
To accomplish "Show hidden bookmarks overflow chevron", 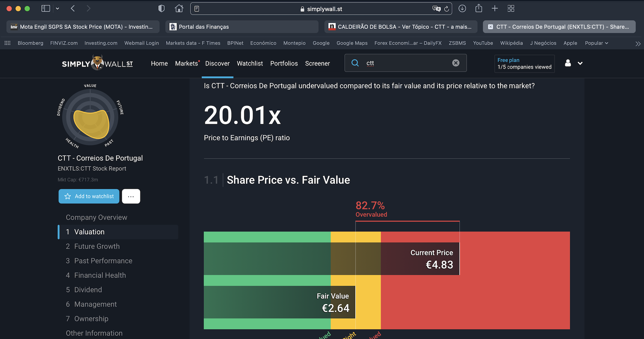I will pos(638,43).
